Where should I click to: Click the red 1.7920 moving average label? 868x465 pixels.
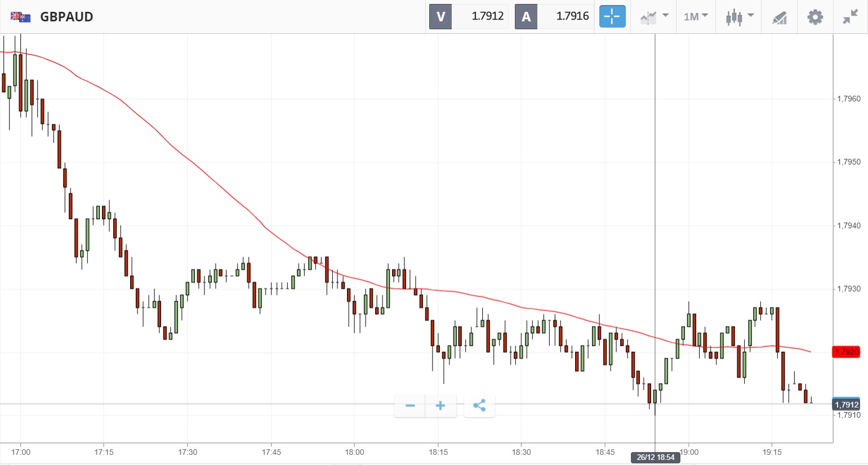(x=846, y=352)
